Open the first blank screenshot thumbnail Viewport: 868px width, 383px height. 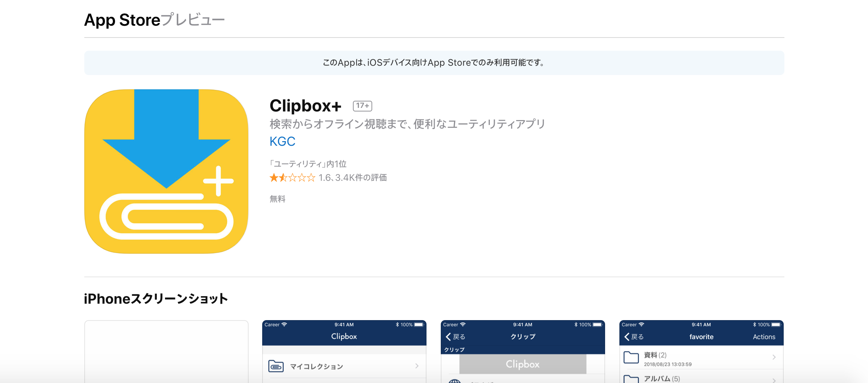[166, 352]
